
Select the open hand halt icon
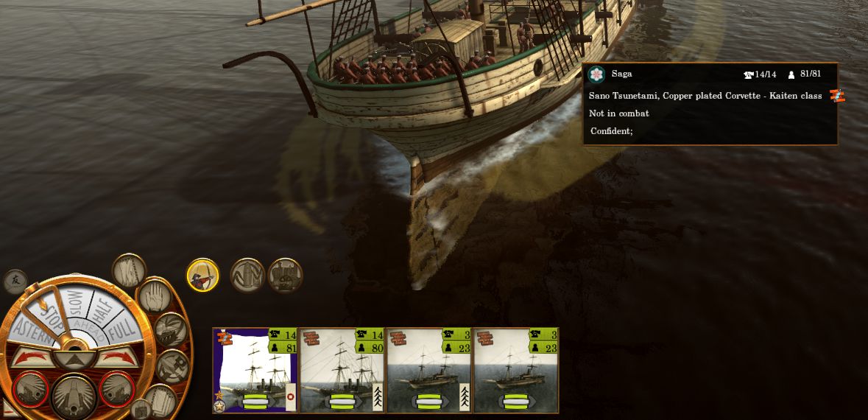[x=155, y=295]
